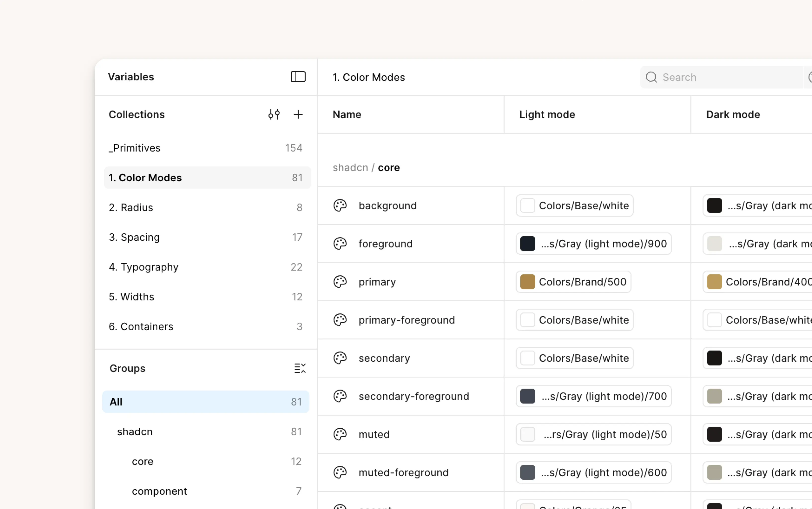
Task: Click the light mode Gray 600 swatch
Action: [x=527, y=472]
